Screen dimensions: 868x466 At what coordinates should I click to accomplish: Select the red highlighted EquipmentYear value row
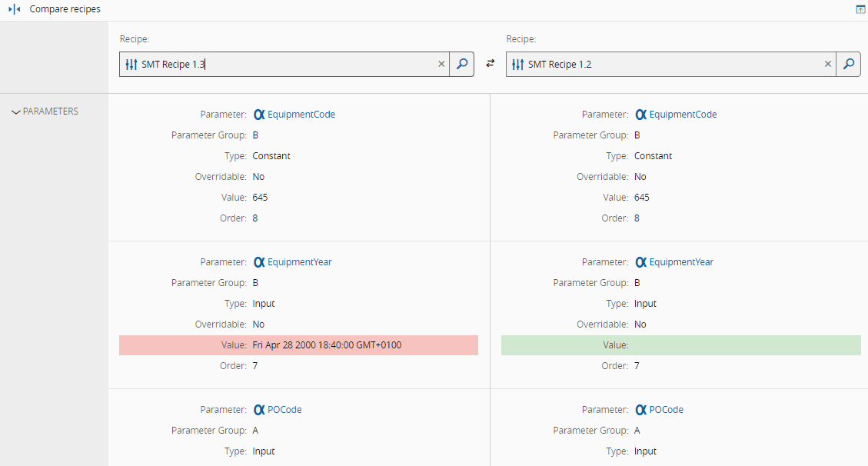(298, 345)
